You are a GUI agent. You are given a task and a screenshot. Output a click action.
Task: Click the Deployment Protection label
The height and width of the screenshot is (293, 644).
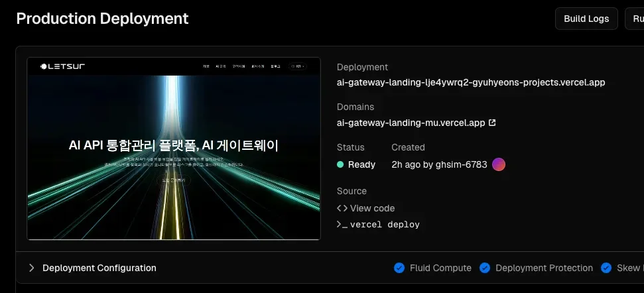click(544, 268)
